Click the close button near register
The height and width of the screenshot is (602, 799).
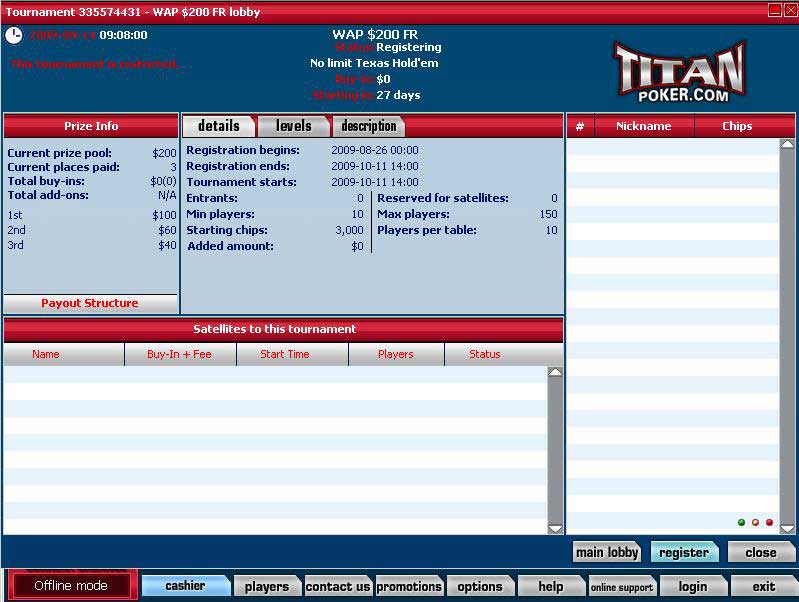tap(761, 553)
